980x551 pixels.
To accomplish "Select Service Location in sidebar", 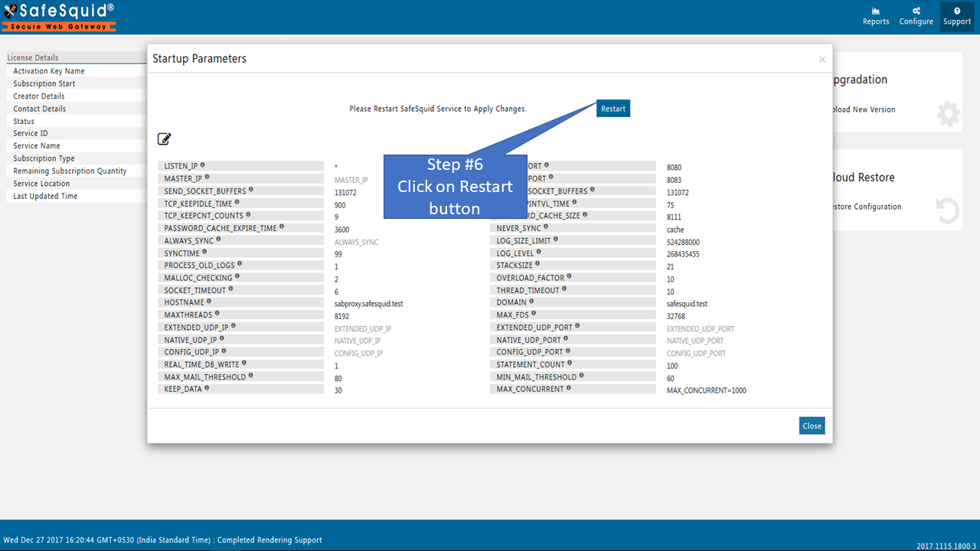I will (x=41, y=184).
